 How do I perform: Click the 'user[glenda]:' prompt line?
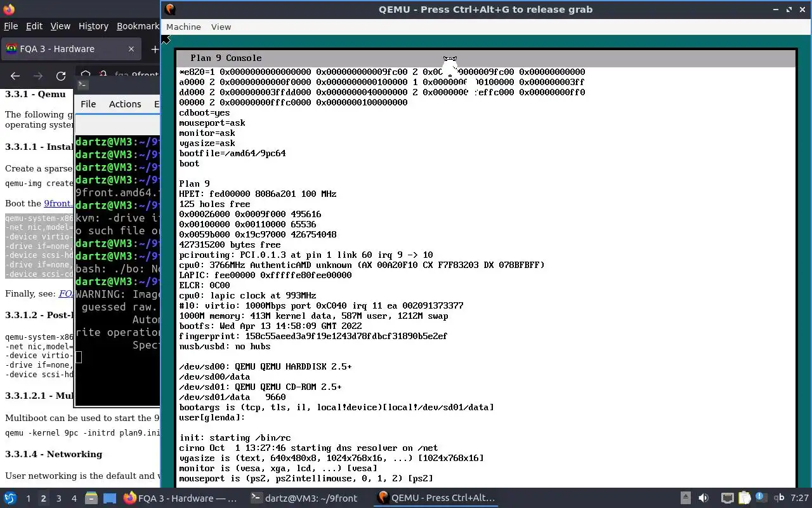212,417
